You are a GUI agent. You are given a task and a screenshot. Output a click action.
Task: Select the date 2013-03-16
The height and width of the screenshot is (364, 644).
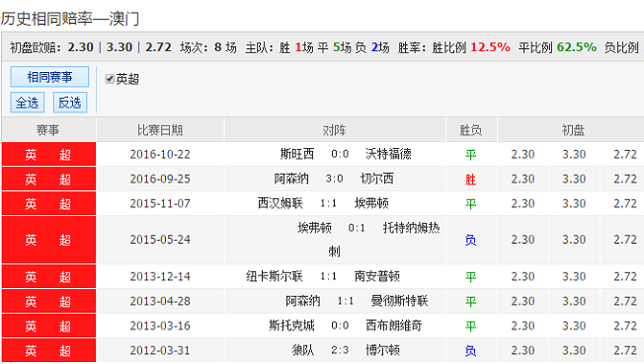[x=160, y=326]
